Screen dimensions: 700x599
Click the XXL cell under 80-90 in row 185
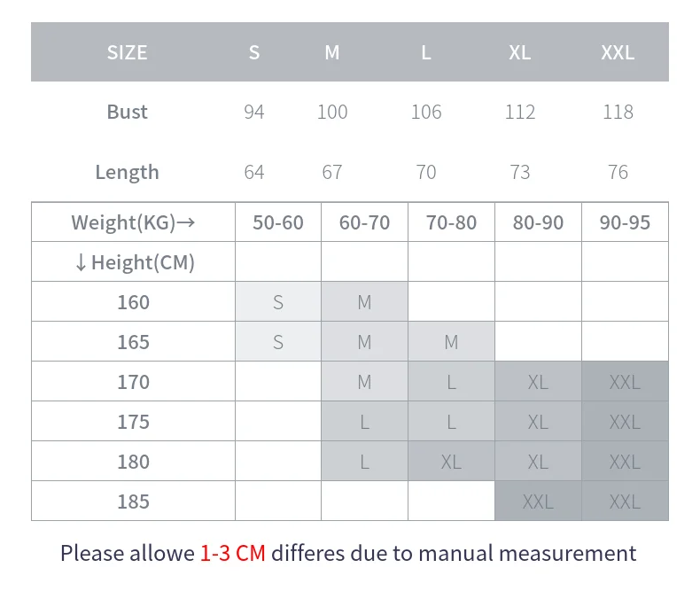tap(538, 502)
